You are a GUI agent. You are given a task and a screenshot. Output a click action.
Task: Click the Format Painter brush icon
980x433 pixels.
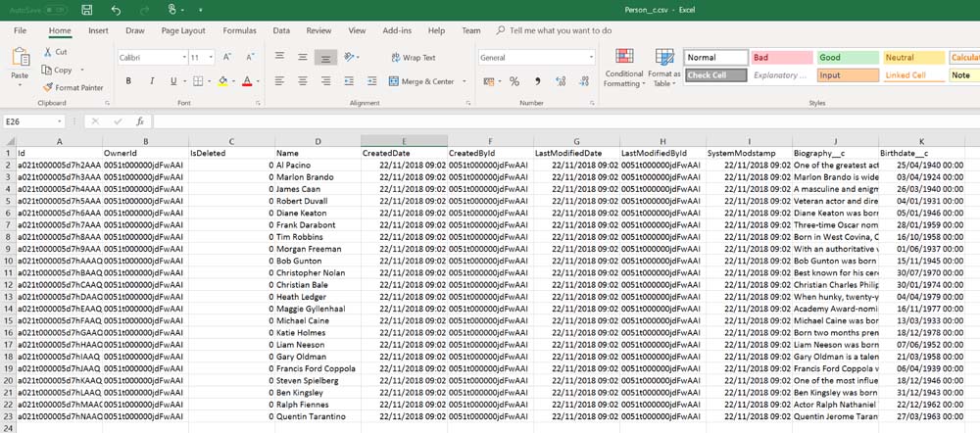pyautogui.click(x=49, y=87)
